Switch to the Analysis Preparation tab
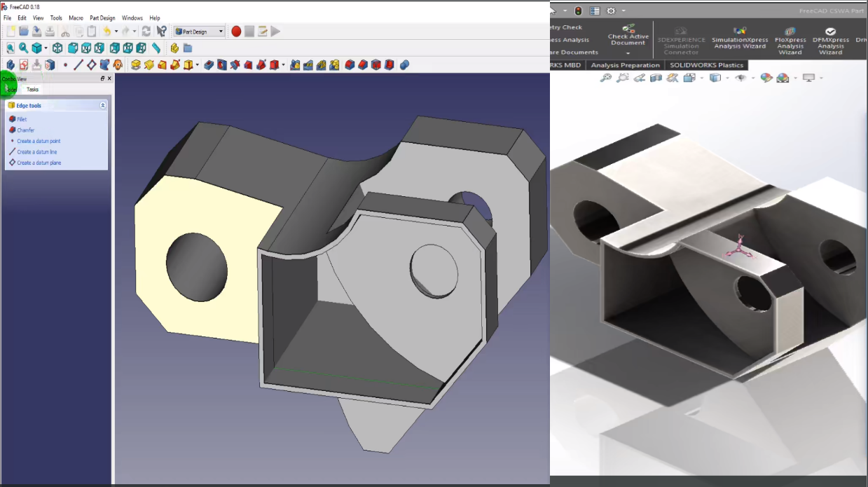 click(x=625, y=65)
